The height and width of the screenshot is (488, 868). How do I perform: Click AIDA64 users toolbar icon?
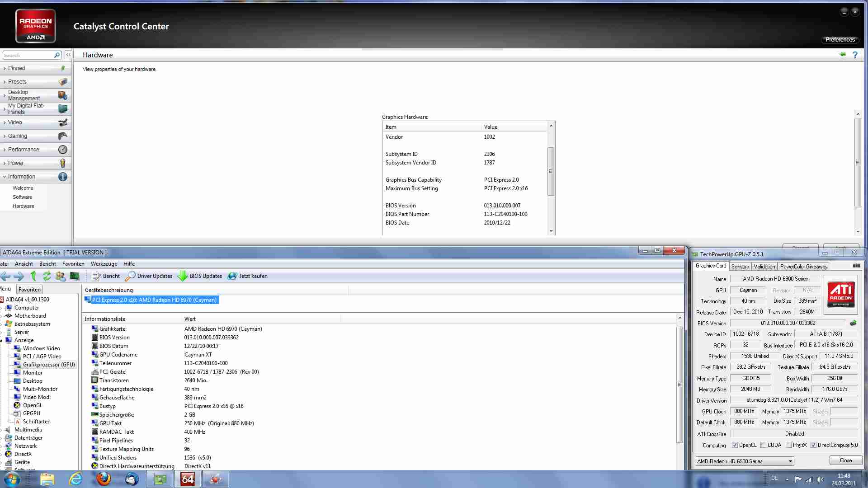61,276
